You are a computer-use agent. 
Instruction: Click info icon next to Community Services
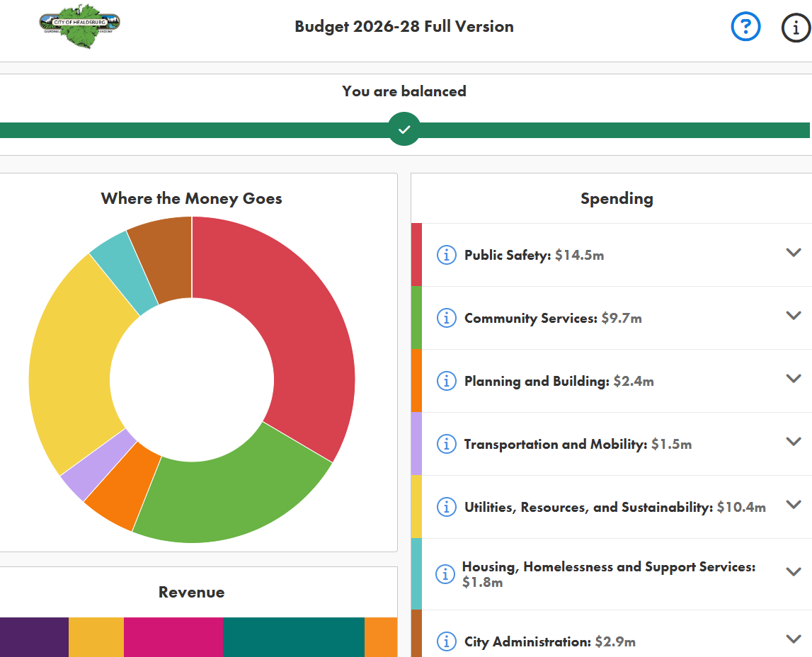446,318
